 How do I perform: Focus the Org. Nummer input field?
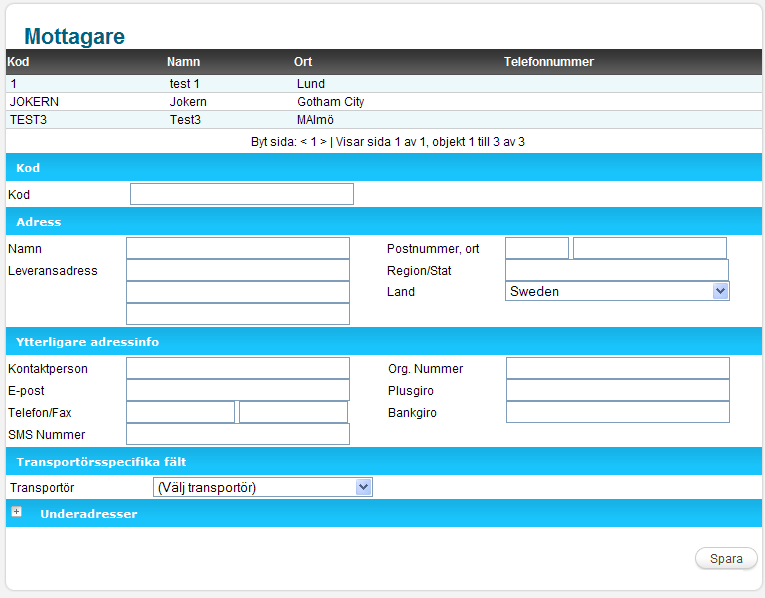(618, 368)
